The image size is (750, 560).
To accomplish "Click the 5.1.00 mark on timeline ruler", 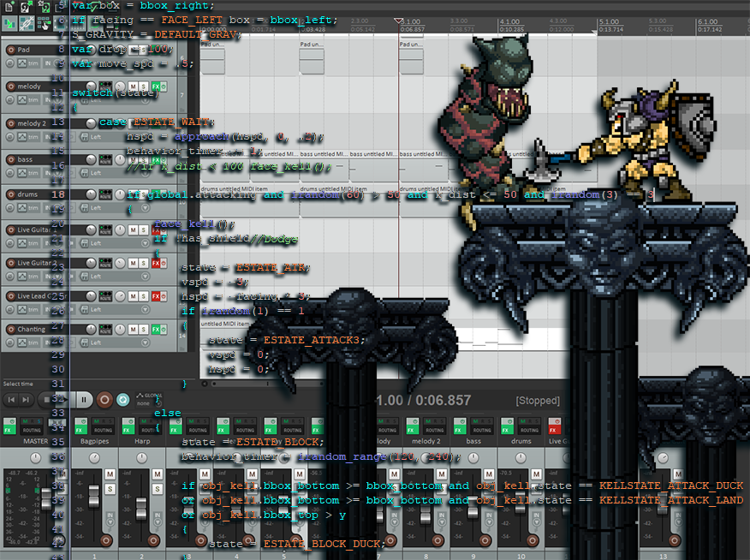I will 609,22.
